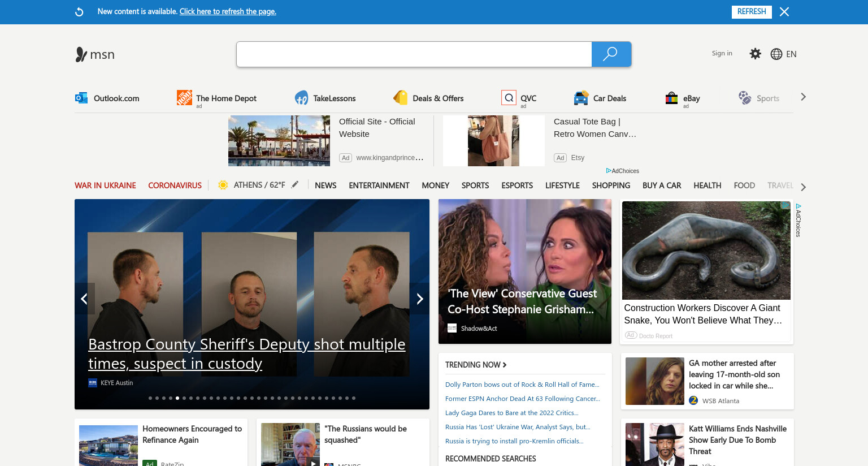Viewport: 868px width, 466px height.
Task: Open the Sign in link
Action: point(722,53)
